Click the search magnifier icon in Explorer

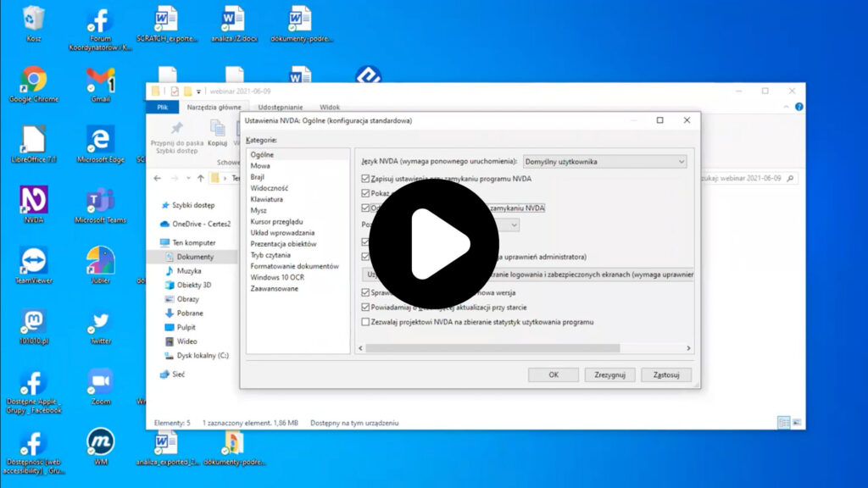click(790, 178)
